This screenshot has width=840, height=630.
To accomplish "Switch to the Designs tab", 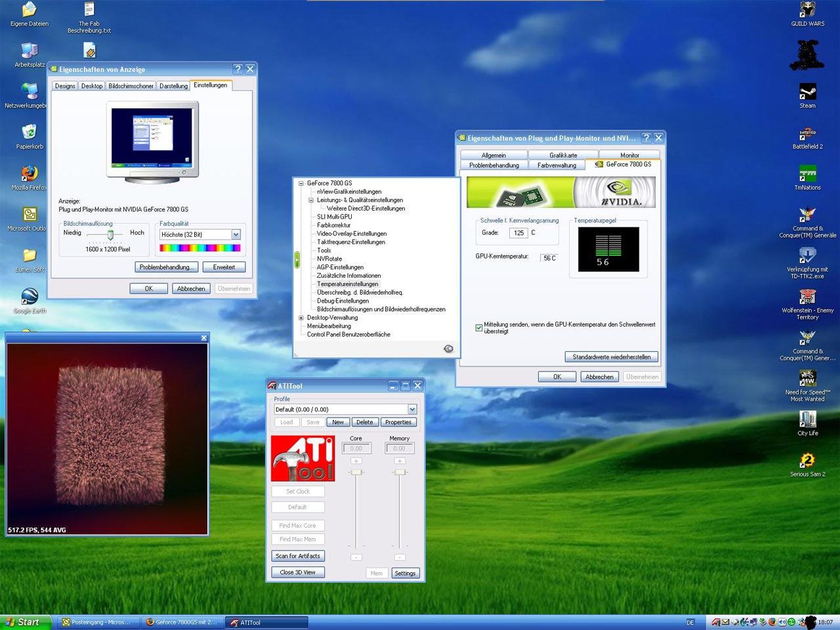I will point(65,86).
